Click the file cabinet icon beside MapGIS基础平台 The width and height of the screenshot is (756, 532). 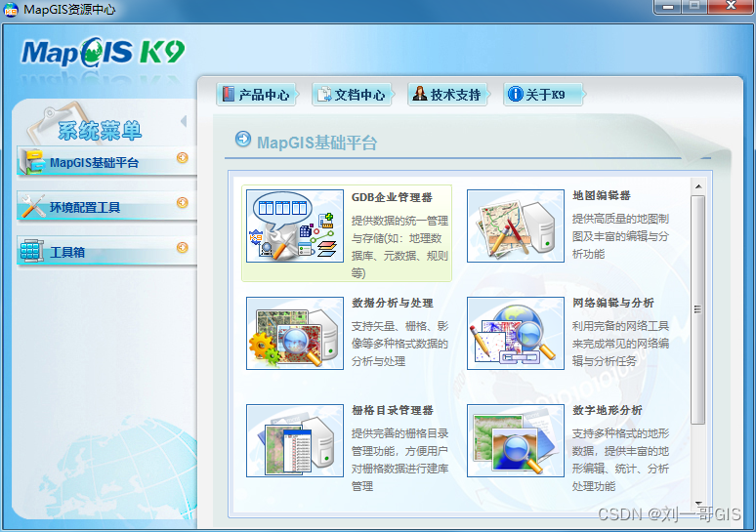tap(33, 162)
